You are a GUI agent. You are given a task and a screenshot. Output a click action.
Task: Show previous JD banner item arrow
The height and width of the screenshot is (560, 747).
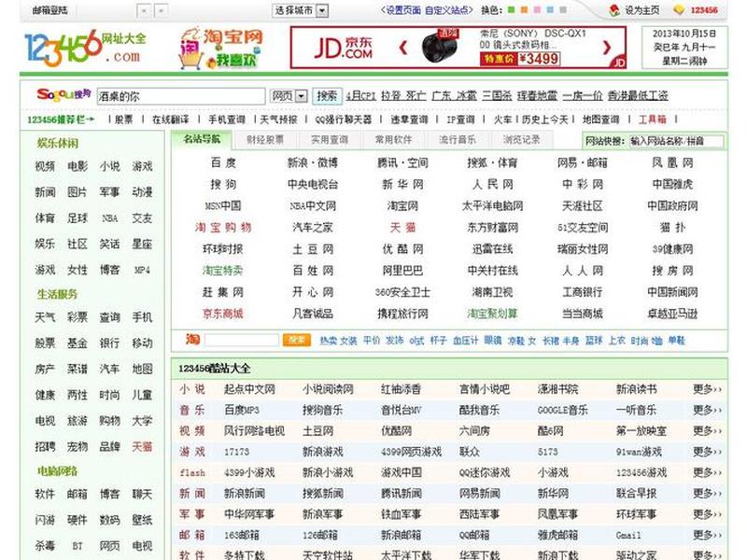(x=403, y=48)
